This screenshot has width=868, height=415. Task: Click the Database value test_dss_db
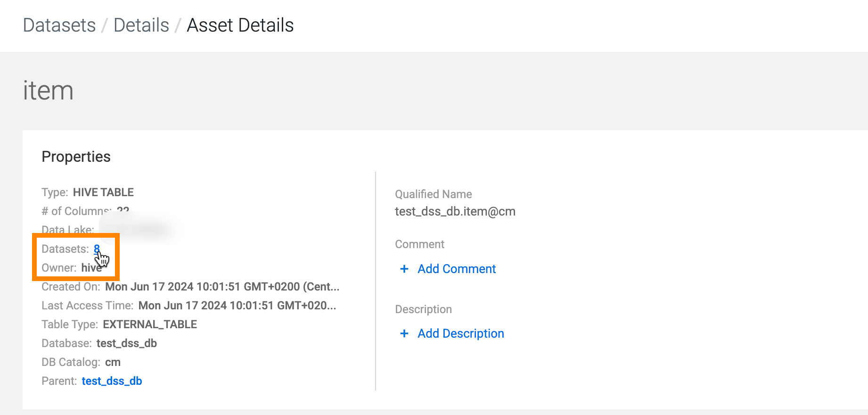click(126, 343)
